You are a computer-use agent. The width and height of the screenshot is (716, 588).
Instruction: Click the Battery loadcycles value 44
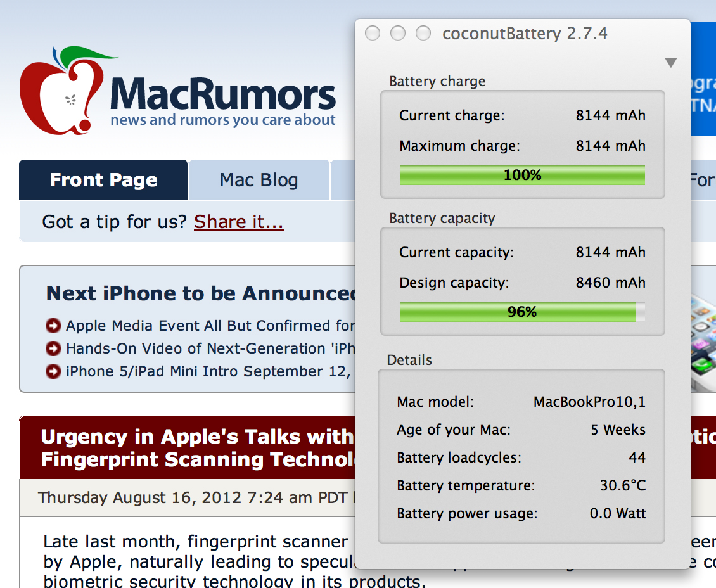coord(637,457)
